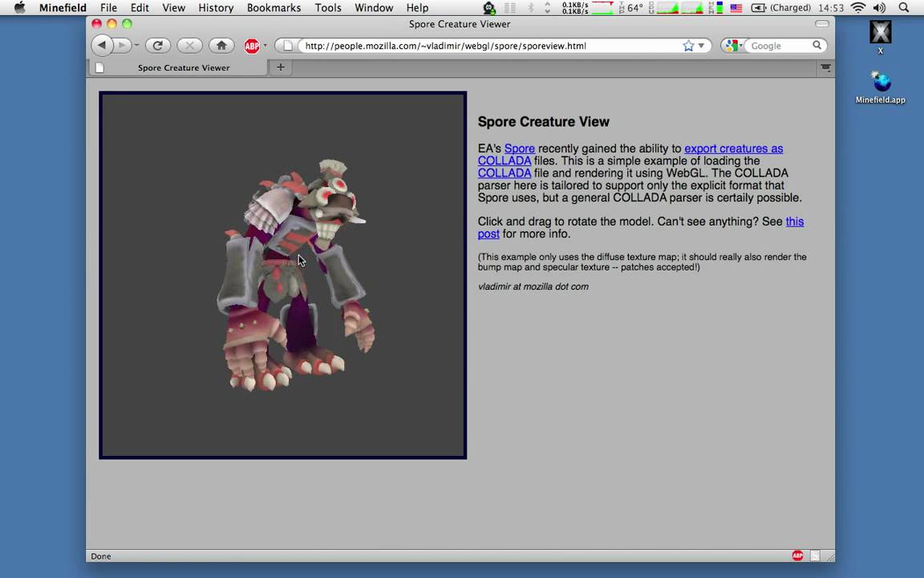Click the magnifier search-go icon
This screenshot has height=578, width=924.
tap(817, 46)
